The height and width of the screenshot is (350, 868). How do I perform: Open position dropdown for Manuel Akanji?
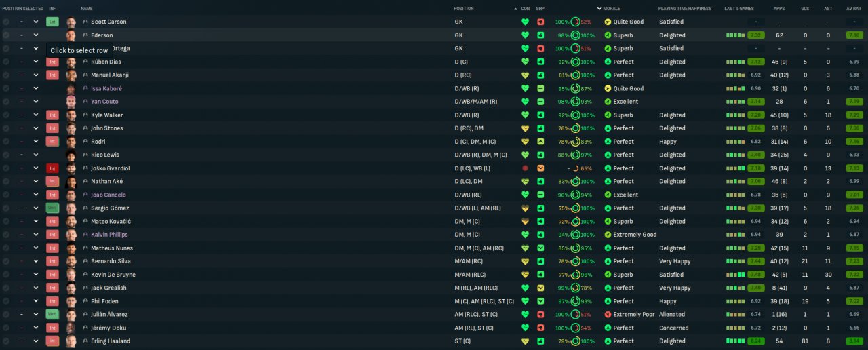pyautogui.click(x=36, y=75)
